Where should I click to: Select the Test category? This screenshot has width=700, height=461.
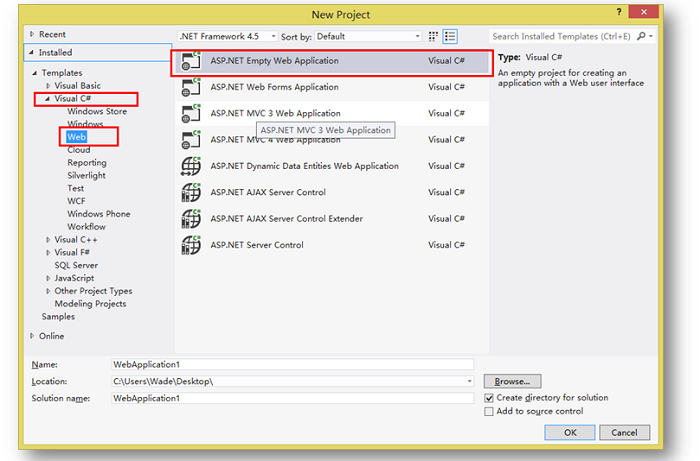pos(75,188)
